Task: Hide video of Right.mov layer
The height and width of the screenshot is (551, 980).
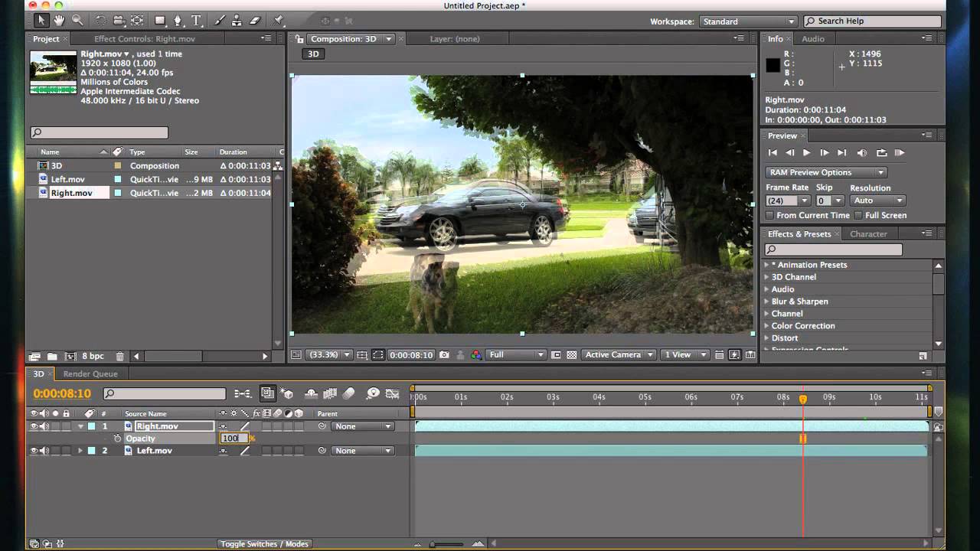Action: click(34, 426)
